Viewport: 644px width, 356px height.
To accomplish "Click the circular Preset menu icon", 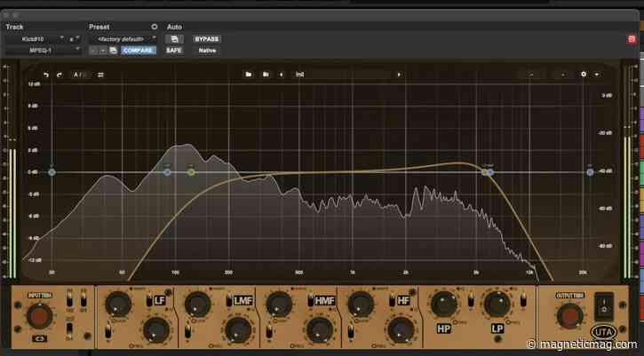I will point(154,27).
